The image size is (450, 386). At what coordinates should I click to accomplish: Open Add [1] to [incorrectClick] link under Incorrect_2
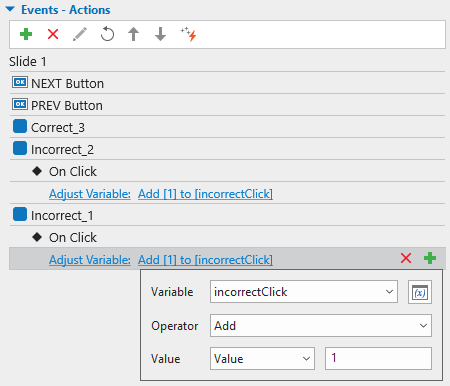[205, 194]
